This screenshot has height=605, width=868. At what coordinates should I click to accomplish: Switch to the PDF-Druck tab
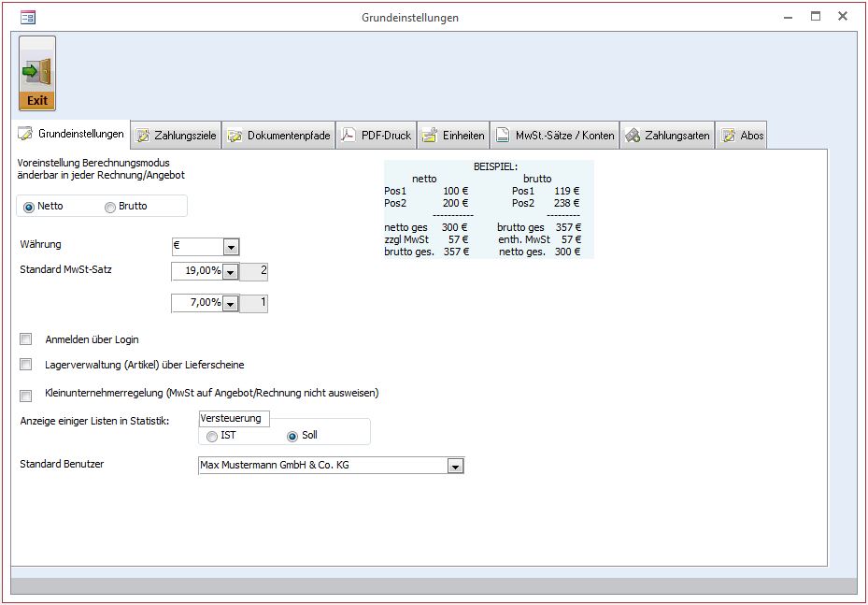pyautogui.click(x=377, y=136)
